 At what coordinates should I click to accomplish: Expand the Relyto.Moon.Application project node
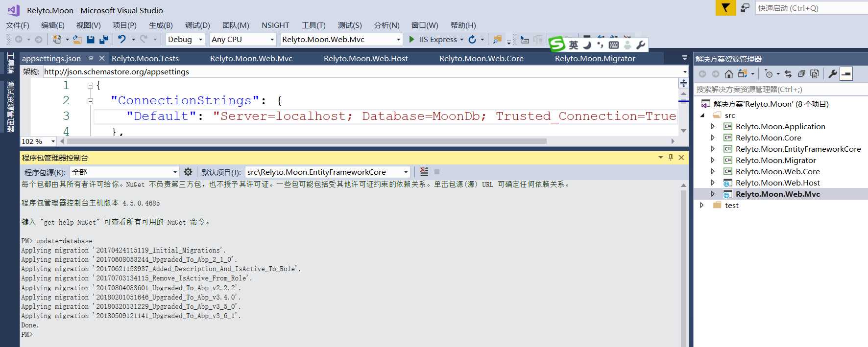tap(713, 126)
